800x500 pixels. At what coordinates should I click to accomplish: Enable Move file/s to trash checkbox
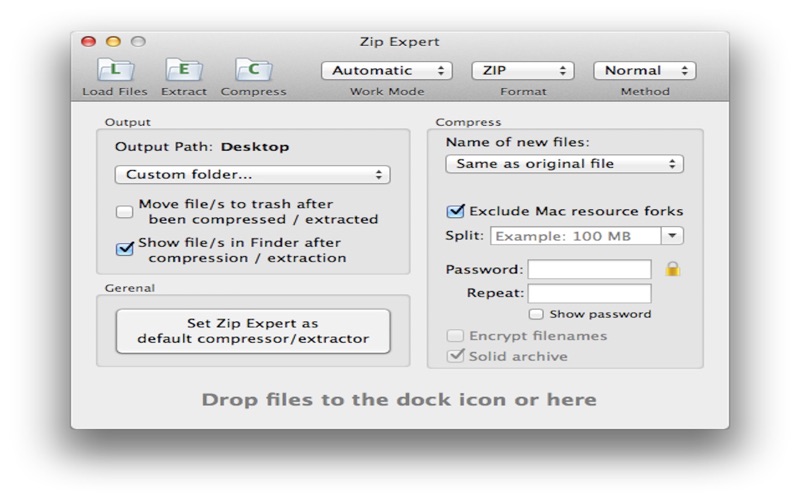124,211
